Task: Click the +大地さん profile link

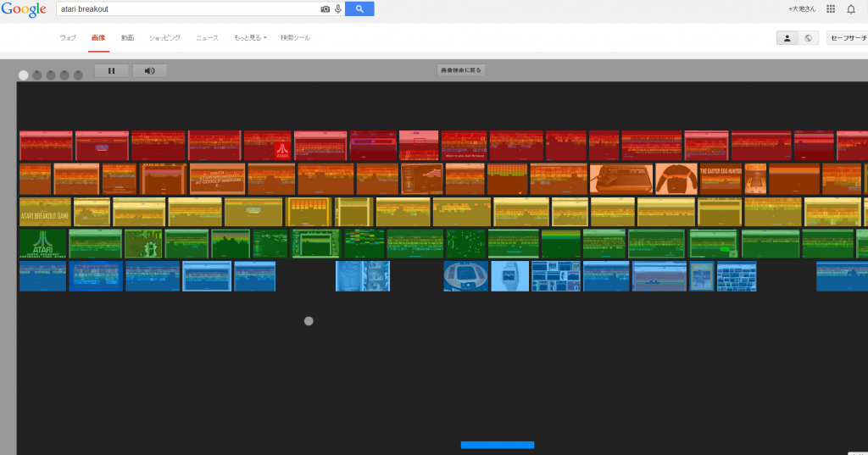Action: coord(802,8)
